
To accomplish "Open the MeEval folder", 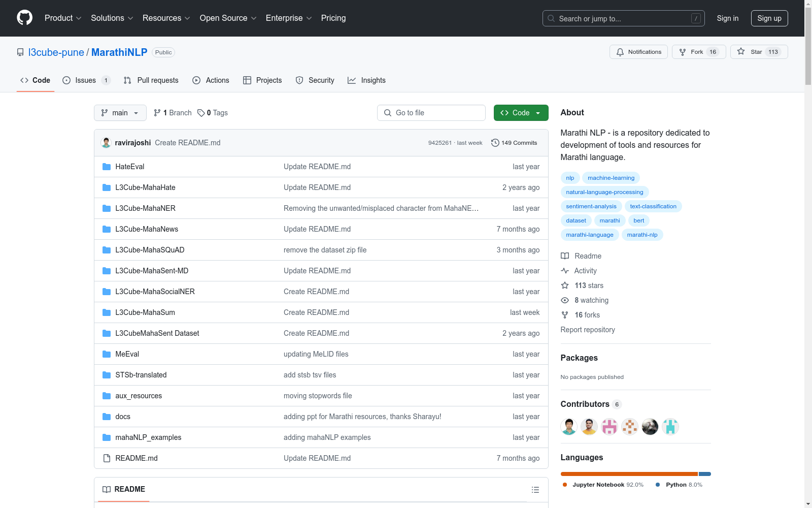I will (x=127, y=354).
